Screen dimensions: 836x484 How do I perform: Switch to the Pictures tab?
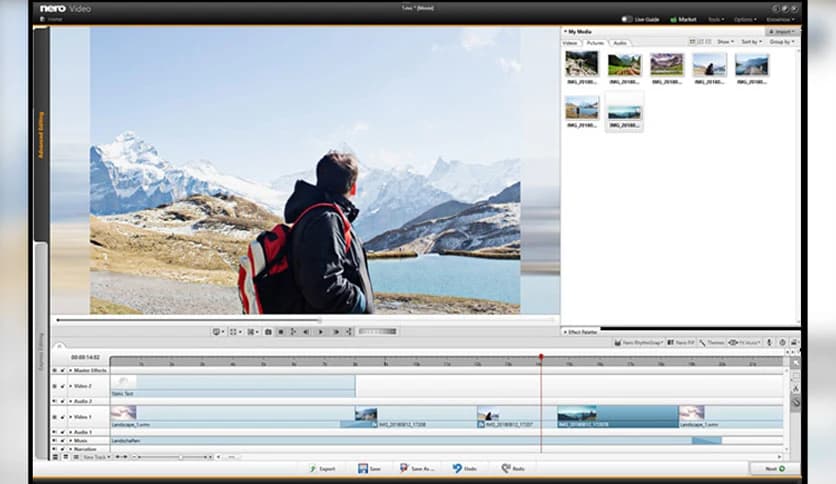coord(595,43)
